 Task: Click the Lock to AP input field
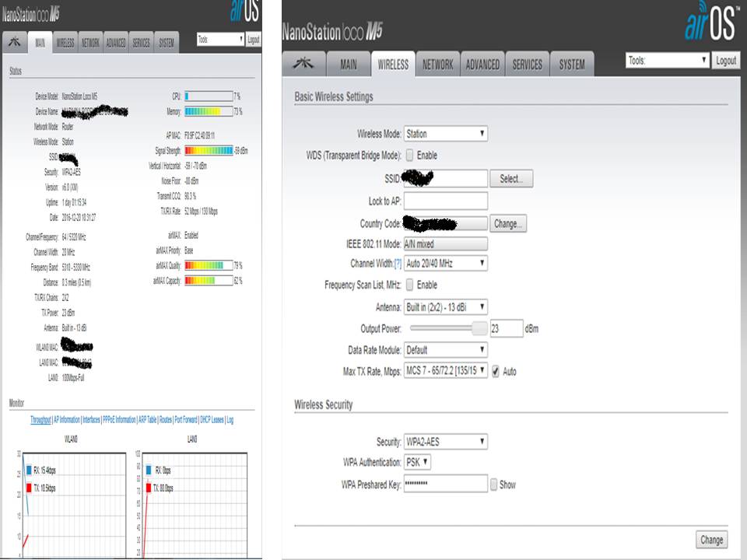(445, 201)
